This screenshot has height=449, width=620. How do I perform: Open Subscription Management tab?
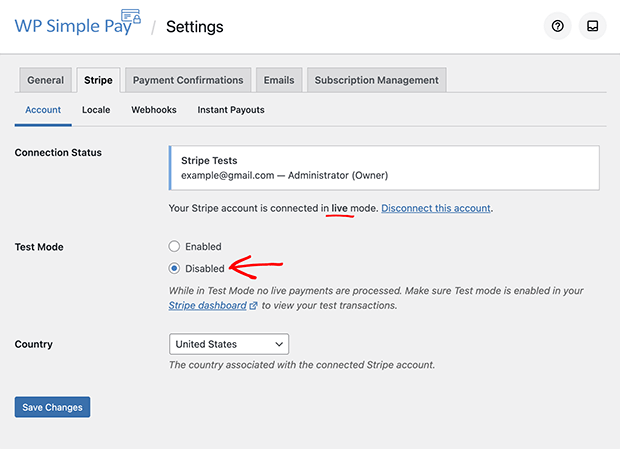pyautogui.click(x=376, y=80)
